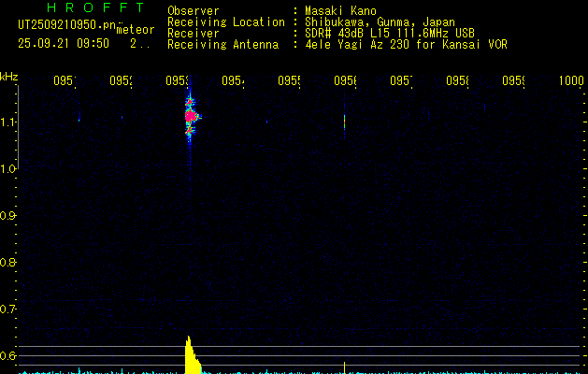Viewport: 588px width, 374px height.
Task: Click the 4ele Yagi antenna description
Action: [406, 44]
